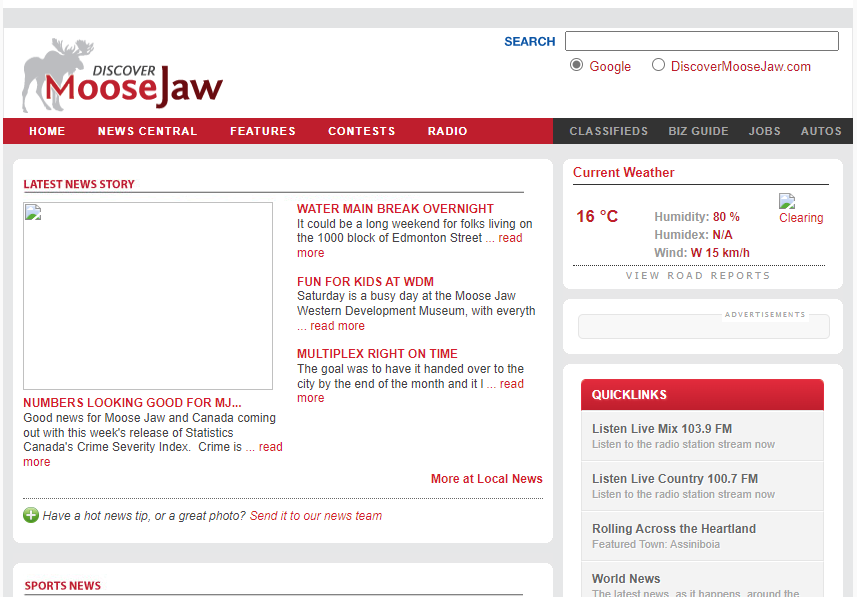Focus the search text field

(x=702, y=41)
